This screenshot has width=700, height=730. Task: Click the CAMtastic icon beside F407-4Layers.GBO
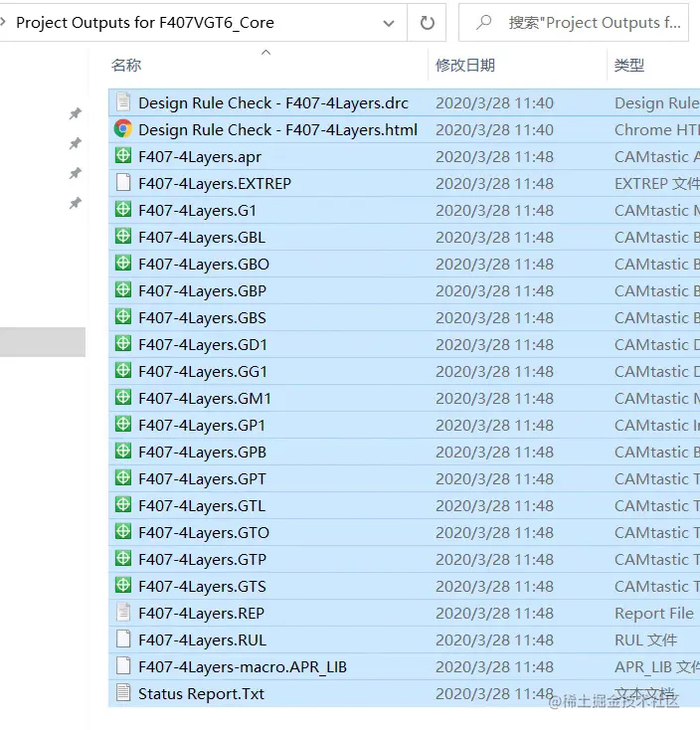click(123, 263)
